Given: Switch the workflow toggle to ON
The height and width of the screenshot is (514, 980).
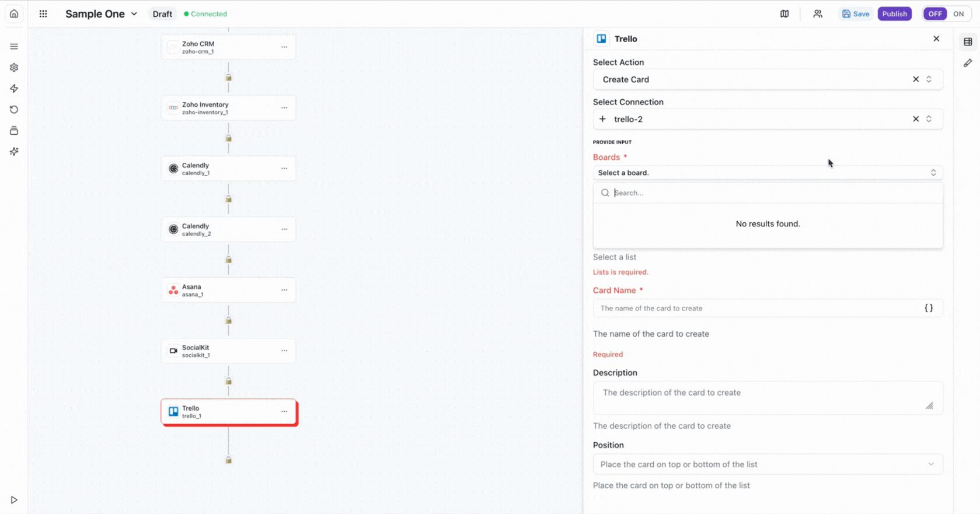Looking at the screenshot, I should pos(958,13).
